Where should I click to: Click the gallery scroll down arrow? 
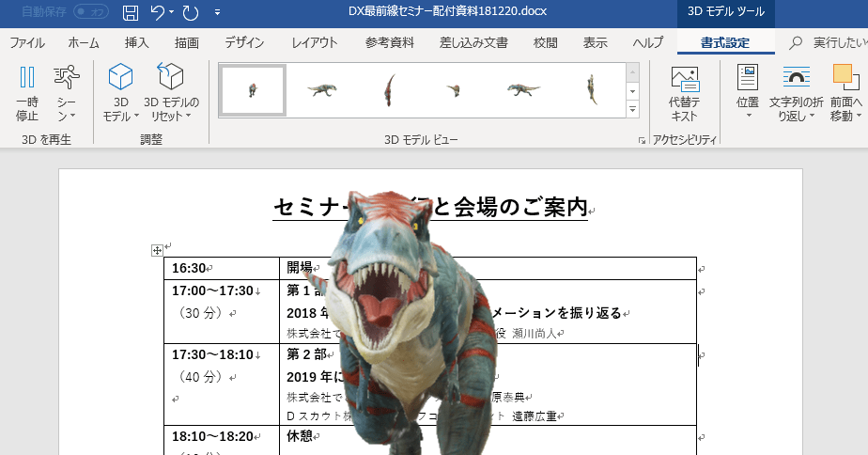[x=633, y=91]
